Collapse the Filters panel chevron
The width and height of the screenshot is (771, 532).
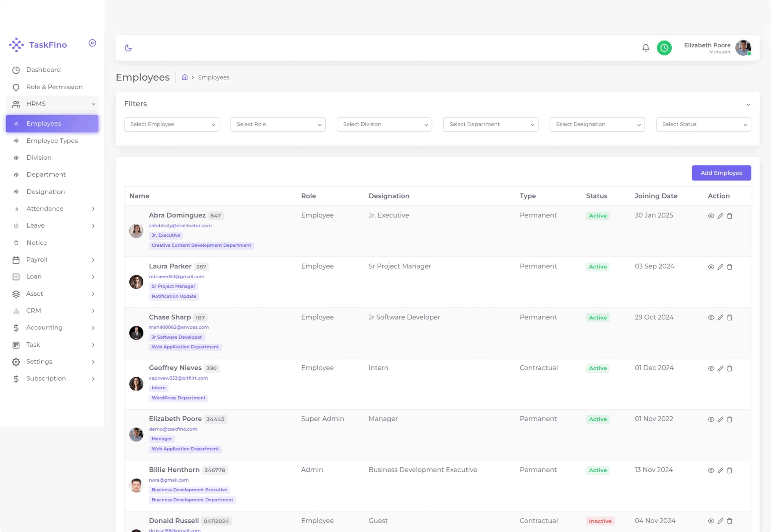748,105
